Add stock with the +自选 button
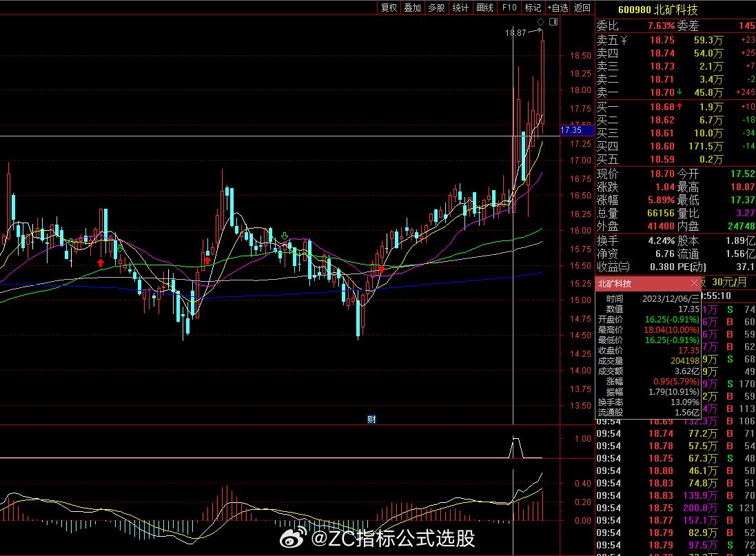This screenshot has height=556, width=756. (x=558, y=8)
